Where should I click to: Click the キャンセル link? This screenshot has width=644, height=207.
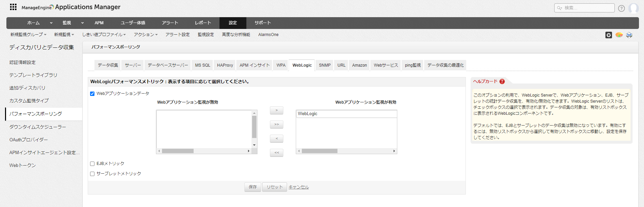click(298, 187)
